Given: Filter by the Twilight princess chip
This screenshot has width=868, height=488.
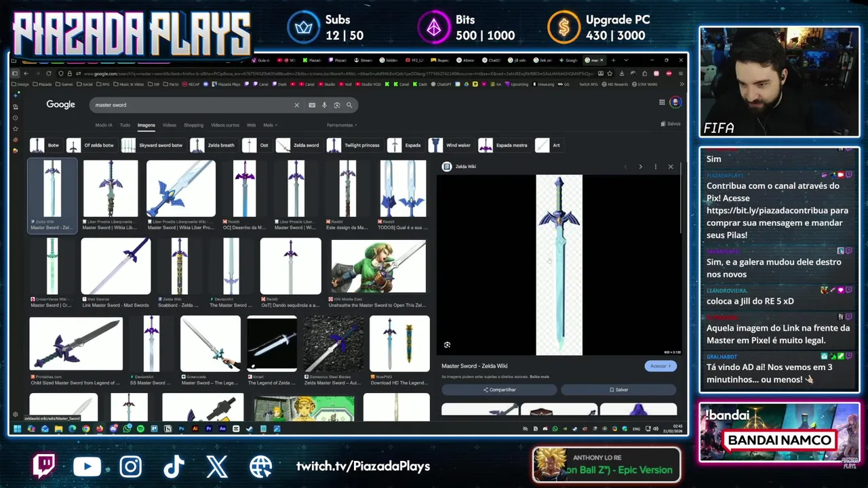Looking at the screenshot, I should click(354, 145).
